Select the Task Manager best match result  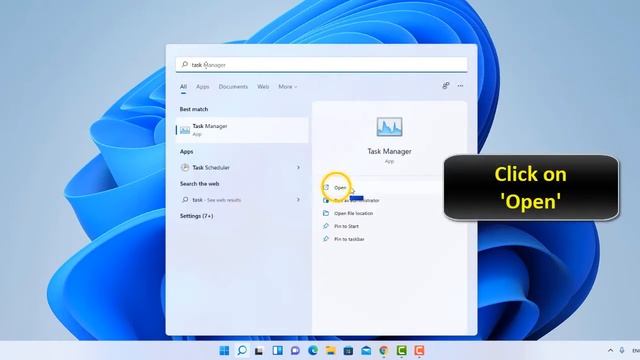tap(242, 130)
